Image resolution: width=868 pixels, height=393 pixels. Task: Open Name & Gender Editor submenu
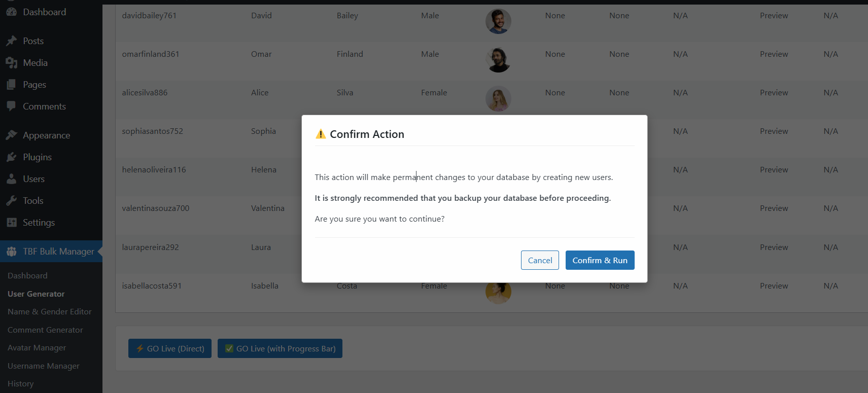(50, 312)
